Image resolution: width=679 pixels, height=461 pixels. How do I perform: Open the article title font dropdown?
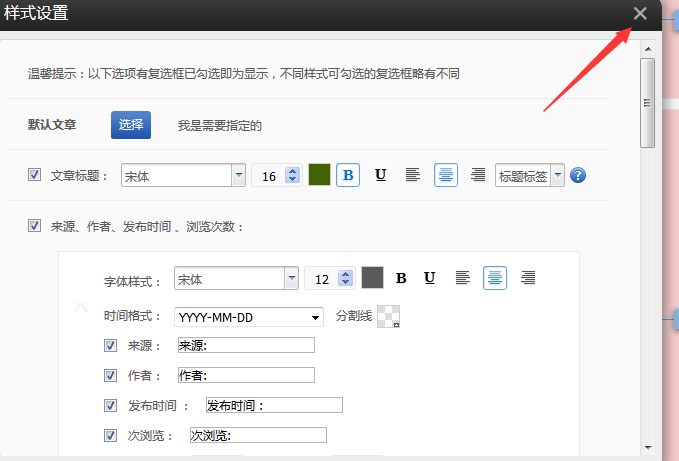point(238,176)
